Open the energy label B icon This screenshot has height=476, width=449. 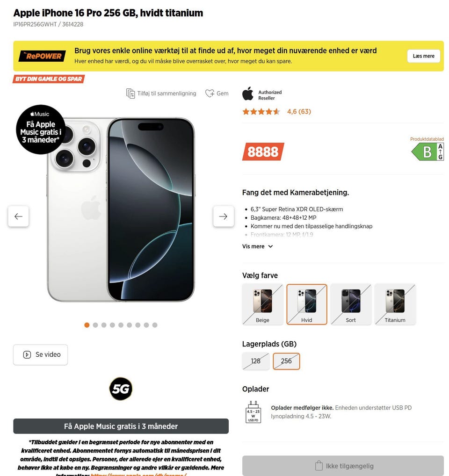coord(427,152)
